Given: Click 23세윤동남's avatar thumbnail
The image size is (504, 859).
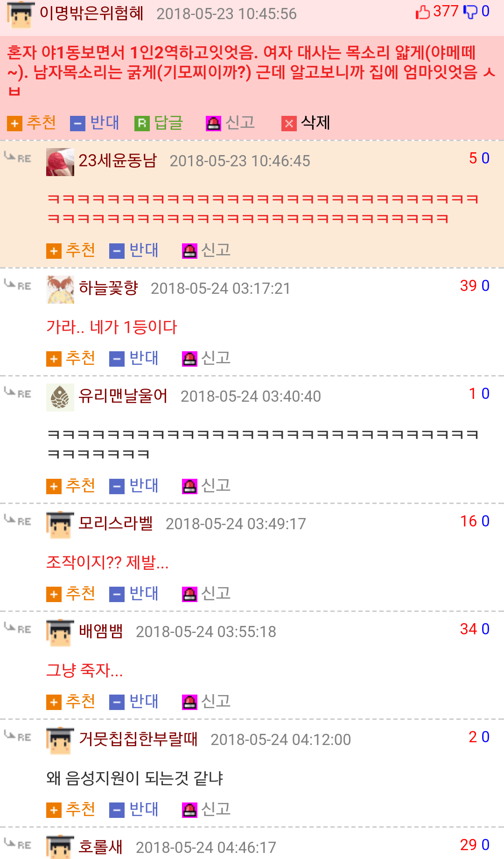Looking at the screenshot, I should (x=60, y=162).
